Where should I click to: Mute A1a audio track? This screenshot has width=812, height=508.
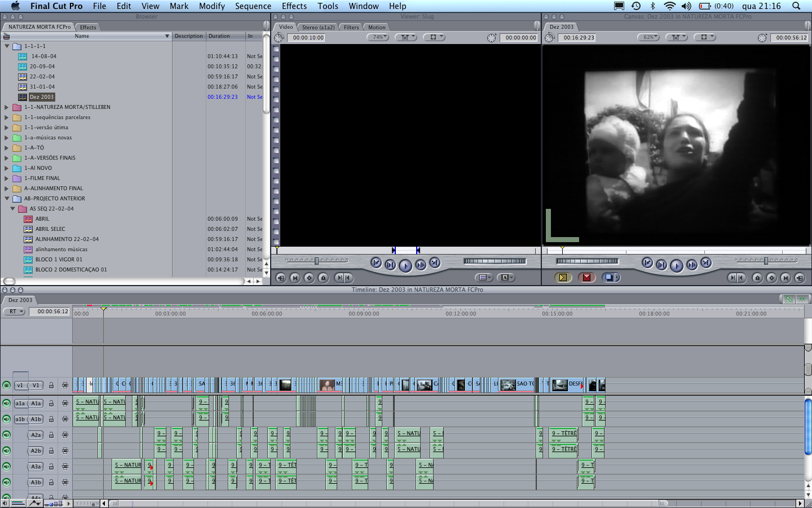coord(6,403)
